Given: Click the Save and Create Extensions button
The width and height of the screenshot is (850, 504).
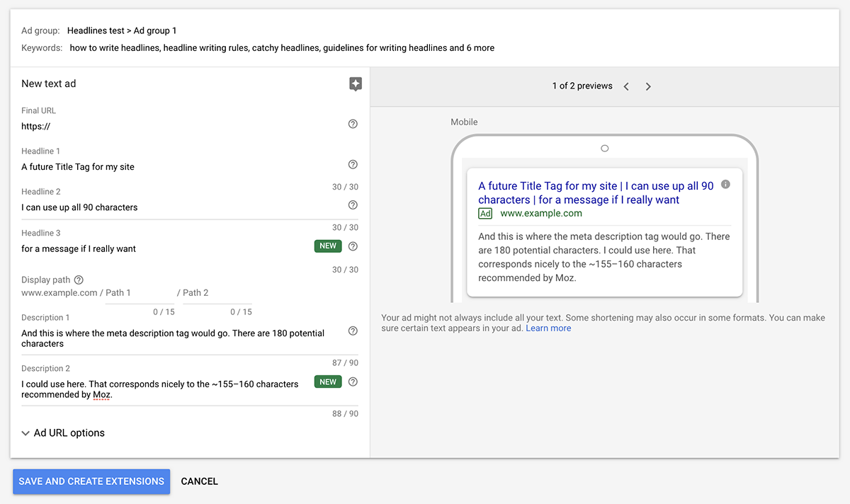Looking at the screenshot, I should click(x=91, y=481).
